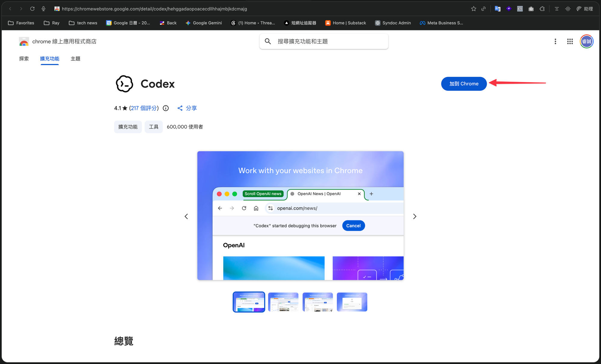Open the Extensions puzzle piece menu

[542, 9]
